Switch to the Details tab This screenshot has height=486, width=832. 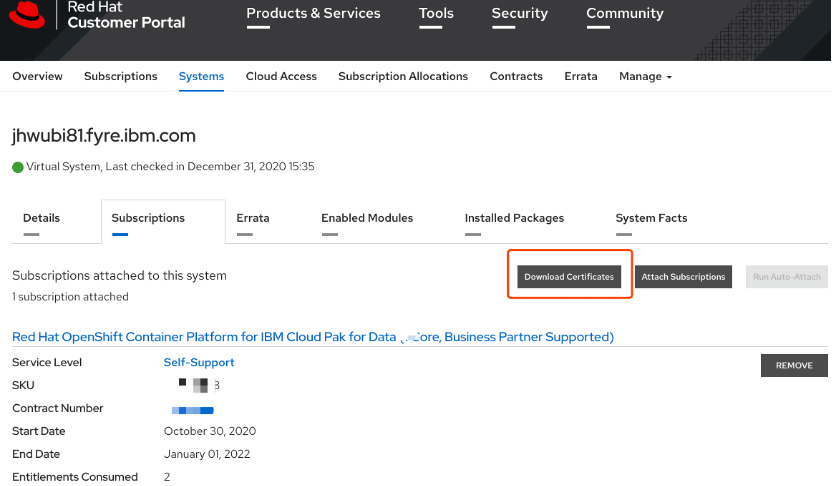click(41, 218)
